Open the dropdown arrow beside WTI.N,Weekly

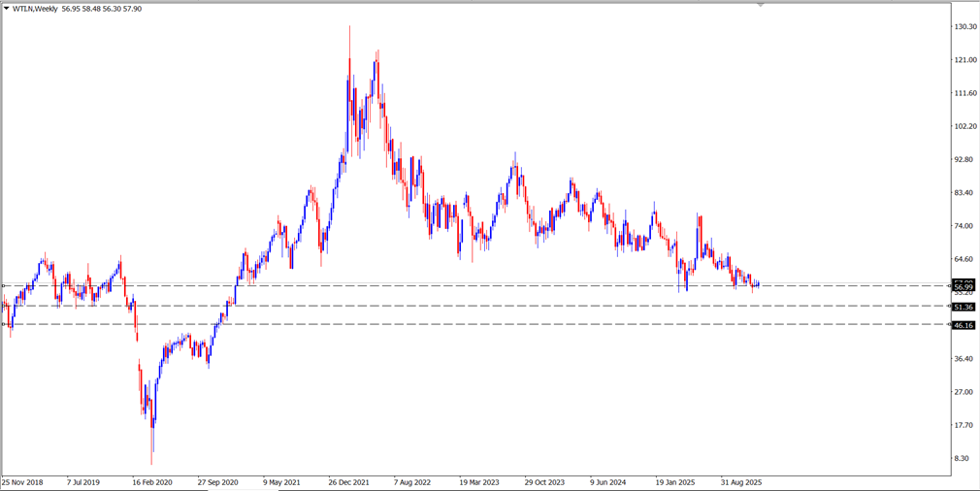pos(6,9)
